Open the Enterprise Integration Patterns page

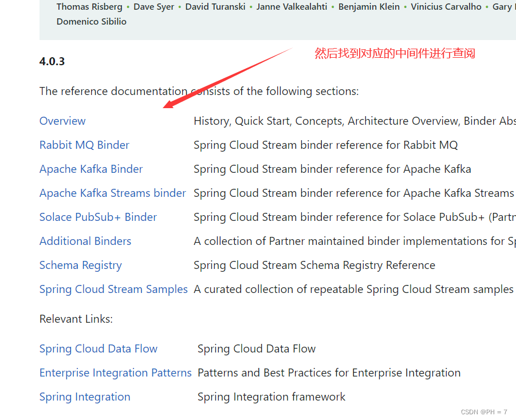115,373
